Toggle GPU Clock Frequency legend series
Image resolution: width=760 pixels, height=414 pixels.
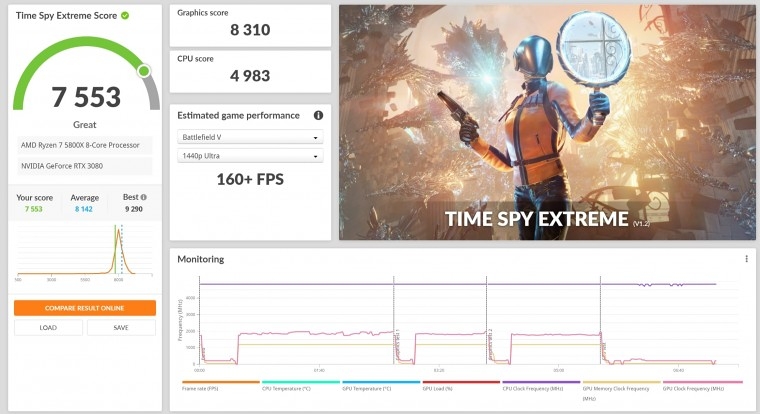[x=702, y=386]
